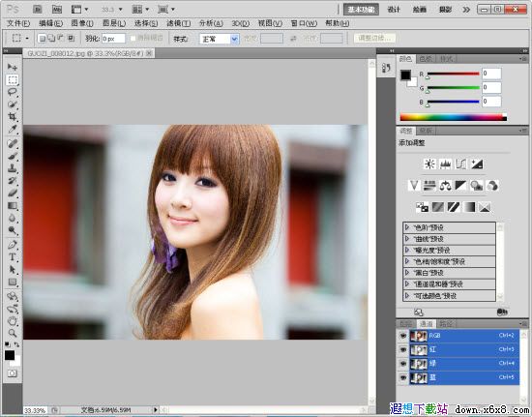Select the Brush tool
The width and height of the screenshot is (532, 417).
click(x=13, y=156)
